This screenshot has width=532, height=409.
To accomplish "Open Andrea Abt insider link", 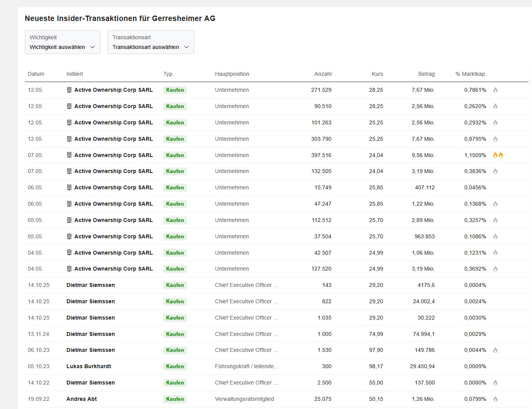I will 82,399.
